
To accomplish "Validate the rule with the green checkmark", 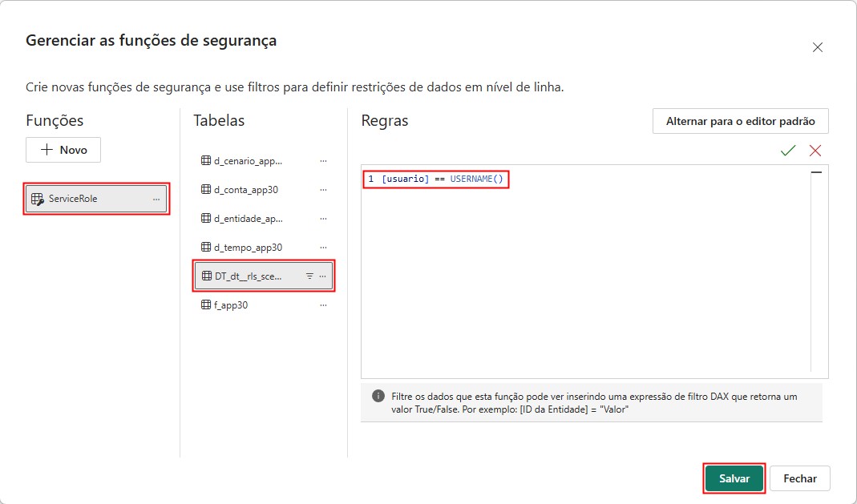I will 787,150.
